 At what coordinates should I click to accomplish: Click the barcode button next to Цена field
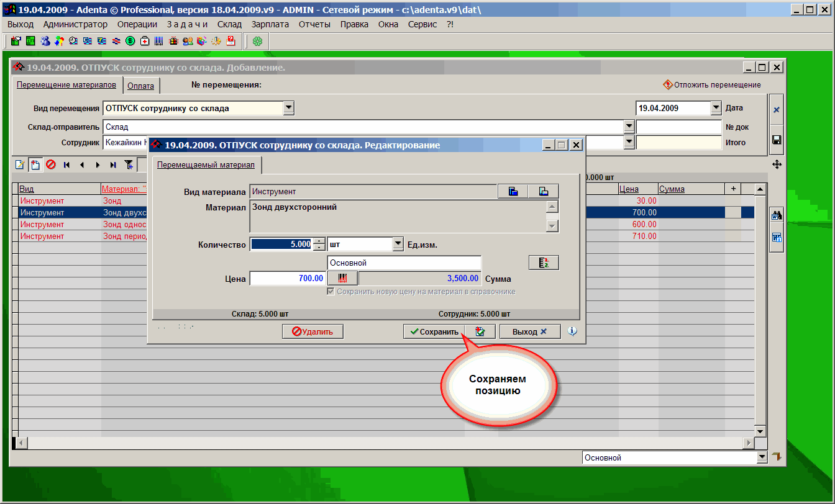point(342,279)
